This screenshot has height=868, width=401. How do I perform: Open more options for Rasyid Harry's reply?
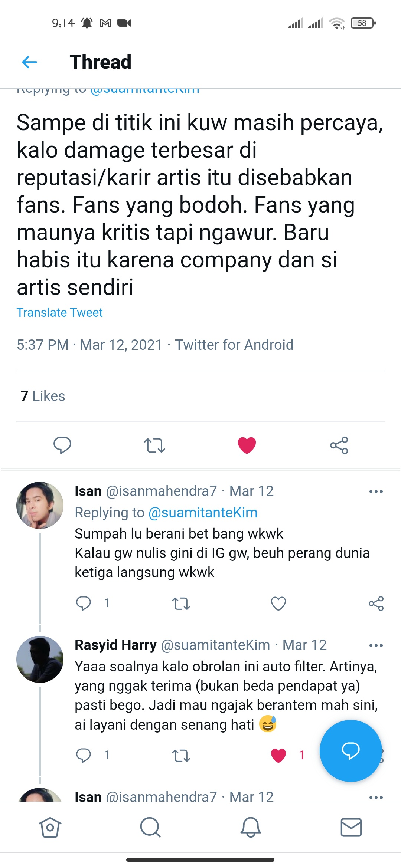(x=376, y=645)
